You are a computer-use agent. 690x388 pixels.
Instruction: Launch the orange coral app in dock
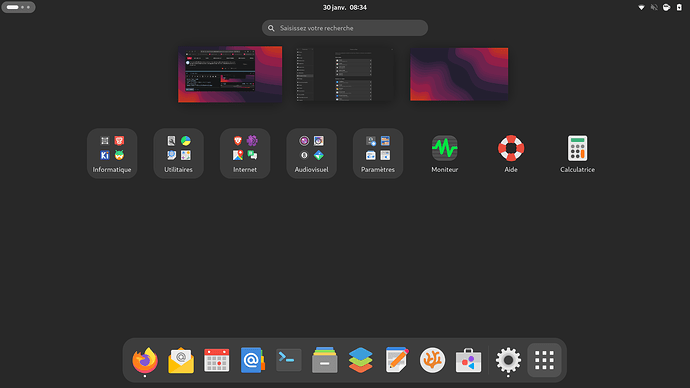click(x=432, y=360)
